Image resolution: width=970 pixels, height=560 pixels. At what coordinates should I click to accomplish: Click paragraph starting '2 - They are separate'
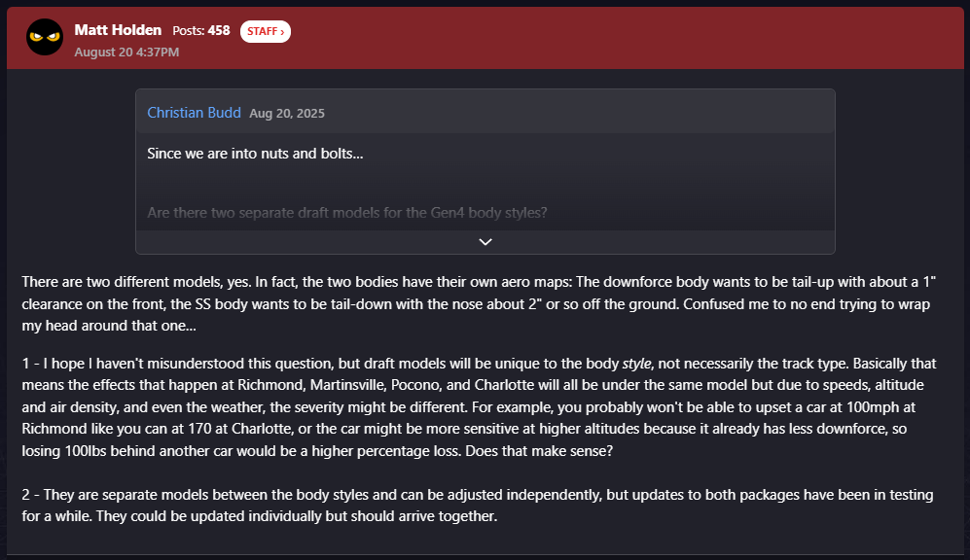click(x=478, y=505)
